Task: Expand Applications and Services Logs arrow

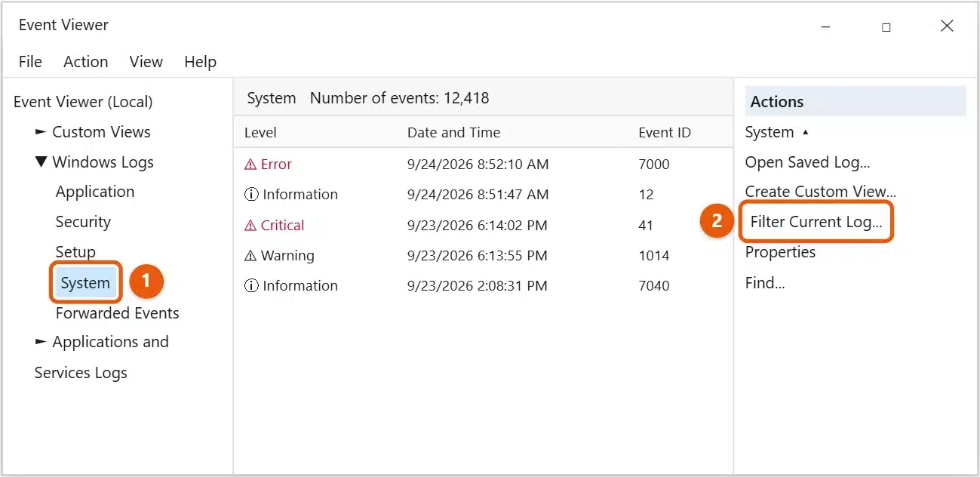Action: click(x=41, y=342)
